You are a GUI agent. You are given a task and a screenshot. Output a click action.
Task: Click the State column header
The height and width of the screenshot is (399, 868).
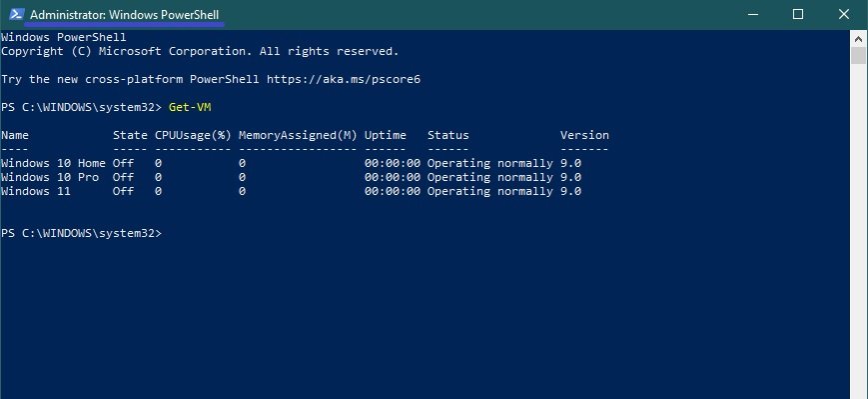pyautogui.click(x=130, y=135)
